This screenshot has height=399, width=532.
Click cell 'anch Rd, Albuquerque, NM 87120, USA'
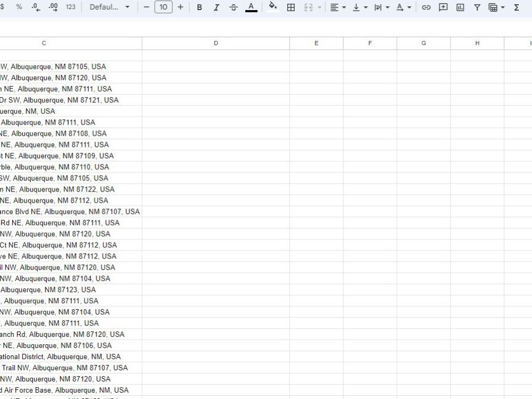pyautogui.click(x=71, y=334)
